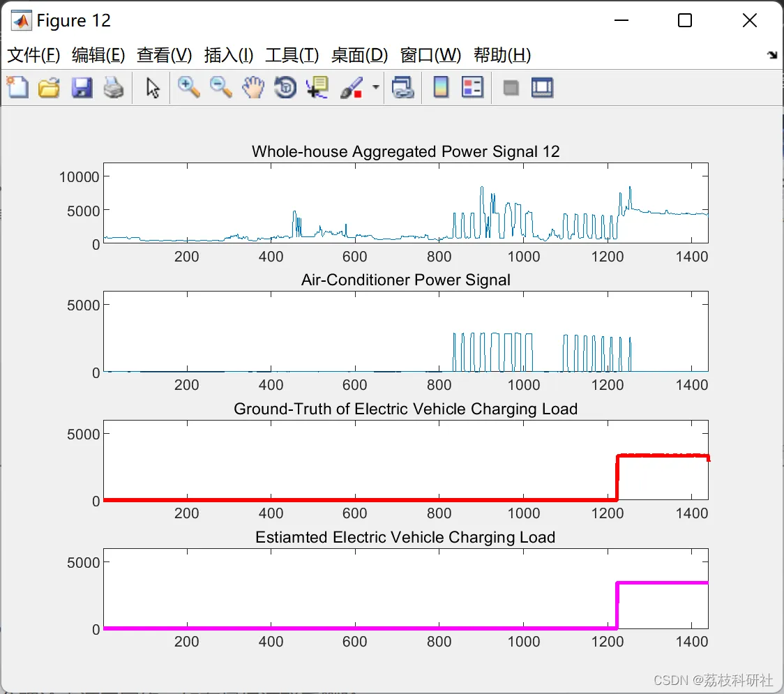Viewport: 784px width, 694px height.
Task: Enable the Rotate 3D tool
Action: pos(285,87)
